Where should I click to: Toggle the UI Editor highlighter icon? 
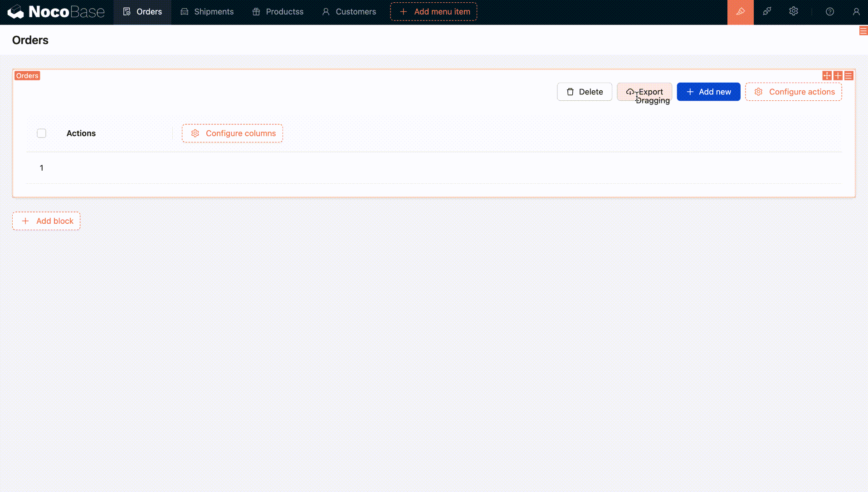pyautogui.click(x=740, y=12)
